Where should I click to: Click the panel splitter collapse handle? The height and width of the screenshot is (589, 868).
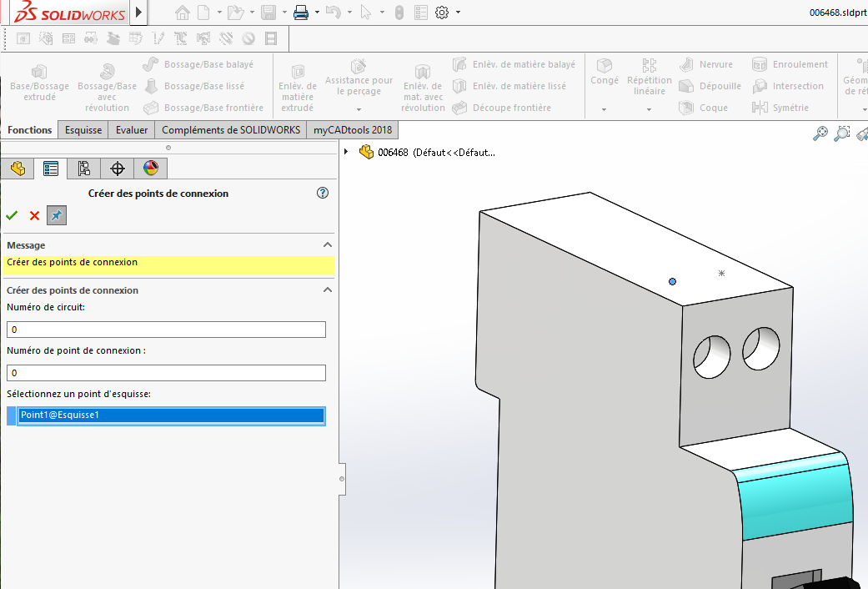coord(342,479)
